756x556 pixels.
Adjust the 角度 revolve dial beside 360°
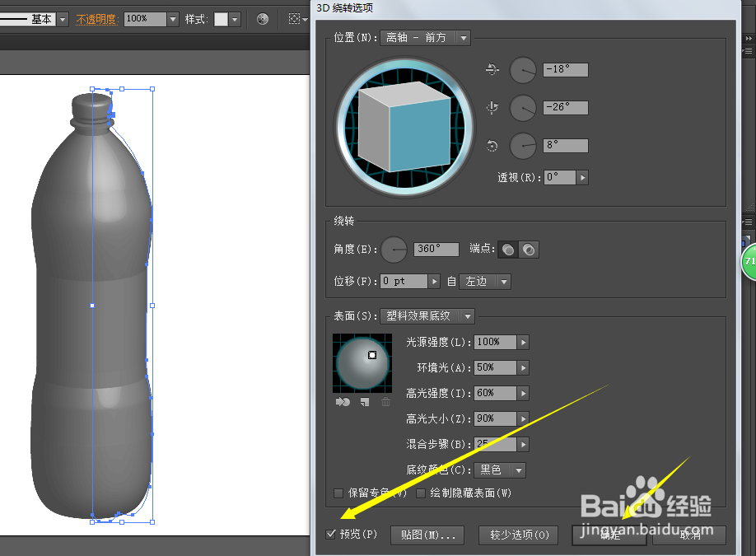tap(394, 249)
